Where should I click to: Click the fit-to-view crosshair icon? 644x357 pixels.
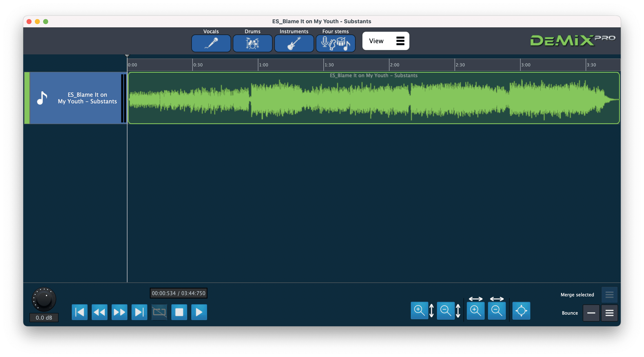[x=521, y=311]
